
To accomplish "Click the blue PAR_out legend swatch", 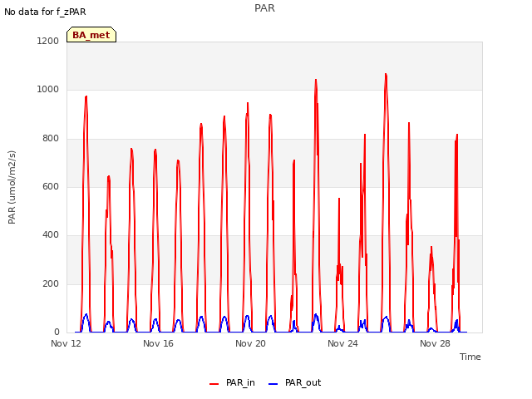I will (273, 384).
